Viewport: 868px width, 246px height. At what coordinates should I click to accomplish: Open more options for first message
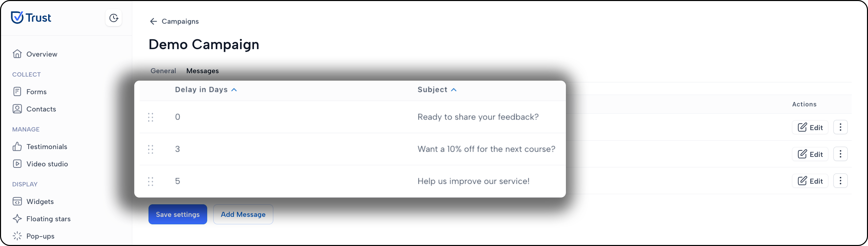click(x=841, y=127)
